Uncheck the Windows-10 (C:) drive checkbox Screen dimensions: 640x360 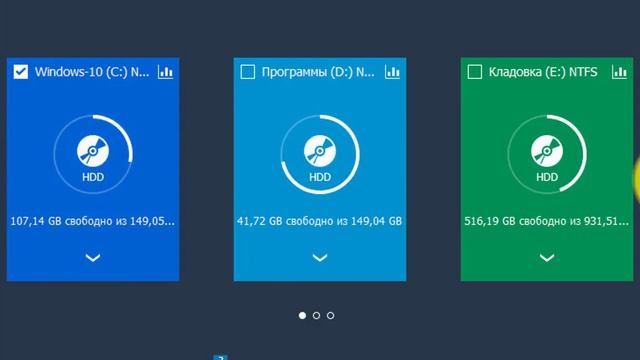pos(20,72)
